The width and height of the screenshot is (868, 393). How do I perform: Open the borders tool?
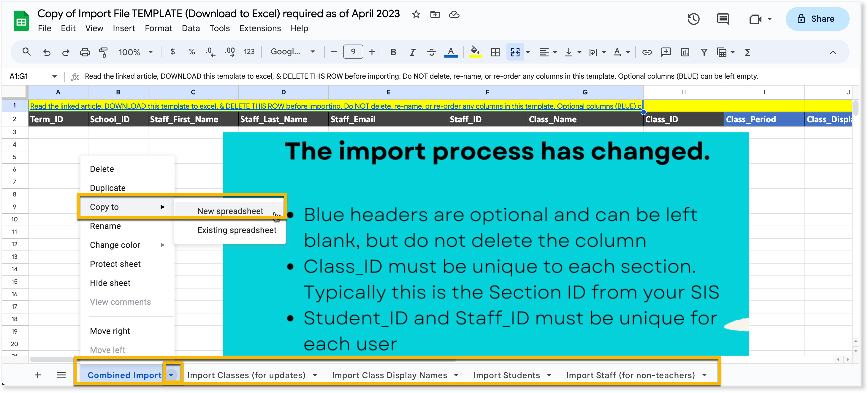(495, 52)
